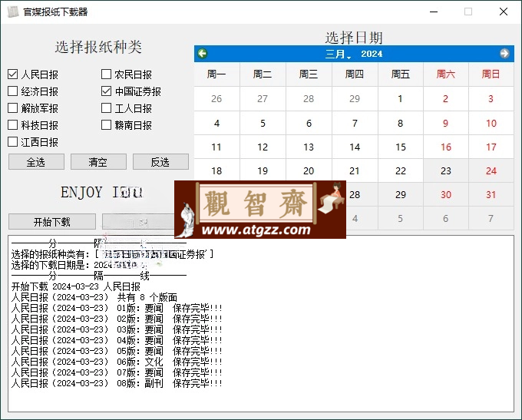This screenshot has height=420, width=522.
Task: Click highlighted date March 23
Action: tap(446, 170)
